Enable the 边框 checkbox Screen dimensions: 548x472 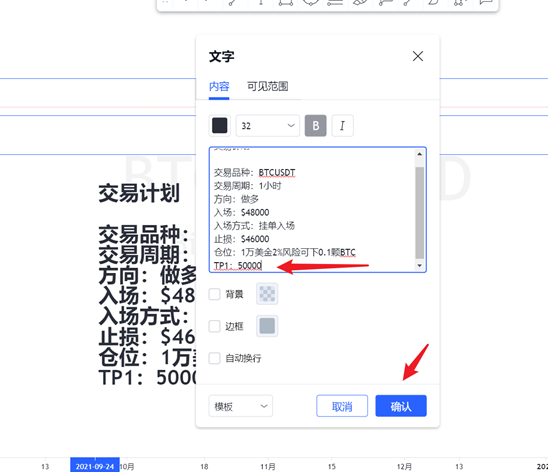[x=214, y=326]
